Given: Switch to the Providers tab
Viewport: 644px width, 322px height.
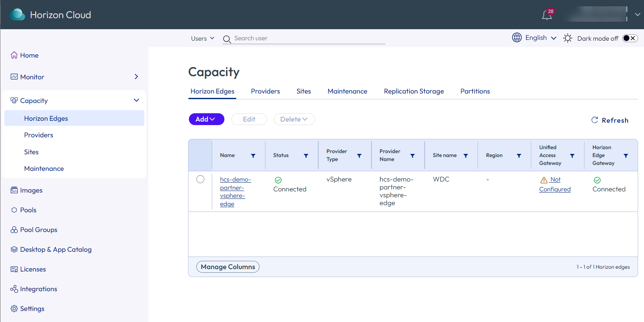Looking at the screenshot, I should click(x=265, y=91).
